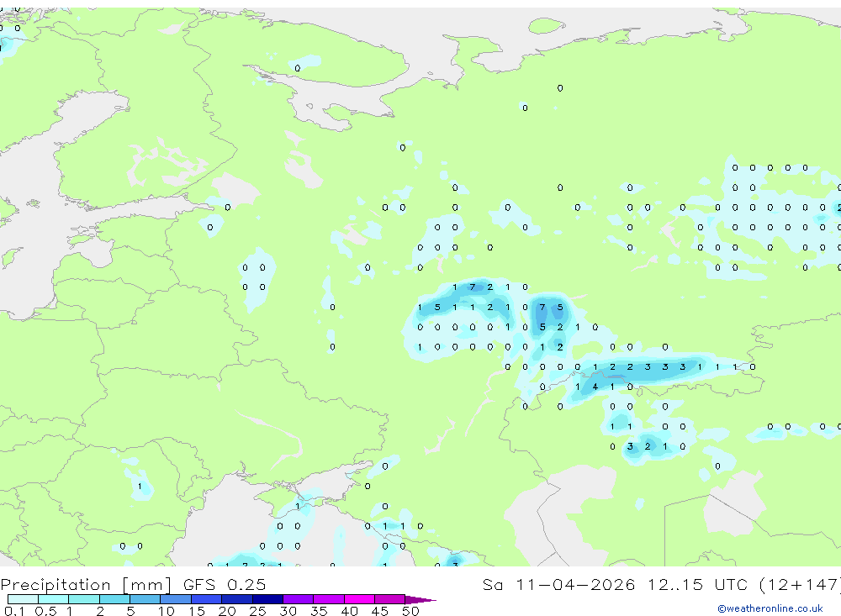841x616 pixels.
Task: Click the 'Sa 11-04-2026 12..15 UTC' timestamp
Action: (x=616, y=584)
